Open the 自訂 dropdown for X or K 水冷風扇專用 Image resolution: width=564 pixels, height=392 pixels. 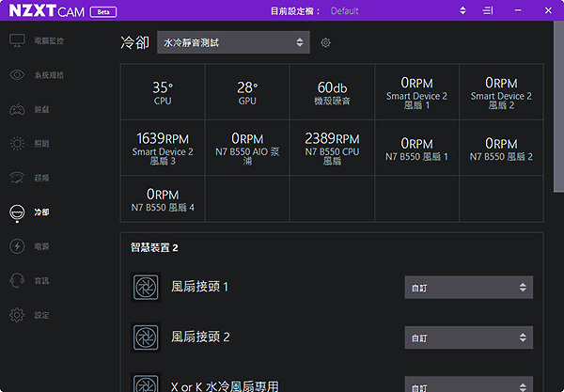pyautogui.click(x=469, y=384)
